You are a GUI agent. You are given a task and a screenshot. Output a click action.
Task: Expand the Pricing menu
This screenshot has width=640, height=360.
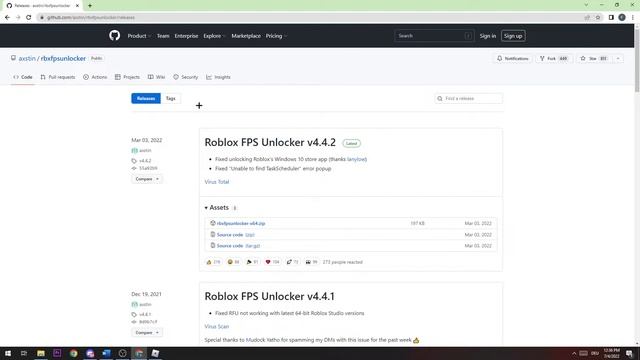276,36
